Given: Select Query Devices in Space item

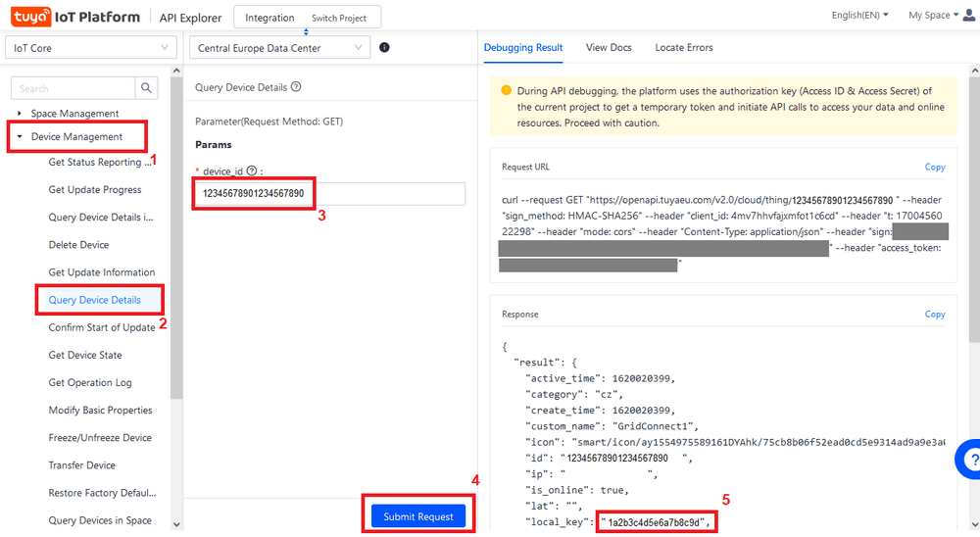Looking at the screenshot, I should pos(100,519).
